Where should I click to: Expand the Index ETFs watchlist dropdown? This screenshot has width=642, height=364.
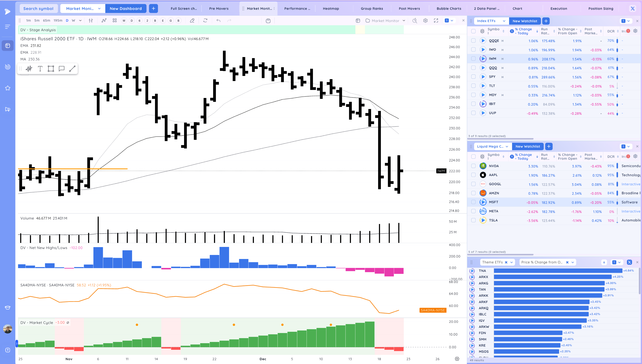504,21
